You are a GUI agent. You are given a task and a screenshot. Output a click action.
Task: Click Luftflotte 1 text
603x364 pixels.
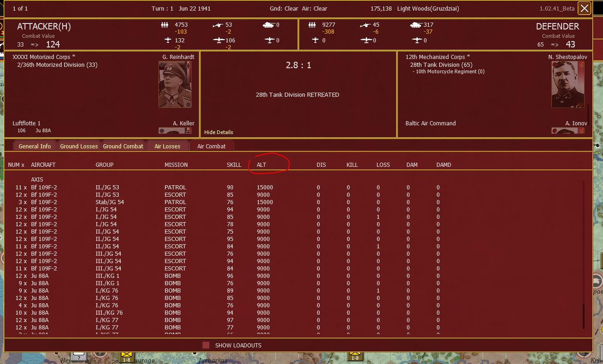click(x=27, y=123)
